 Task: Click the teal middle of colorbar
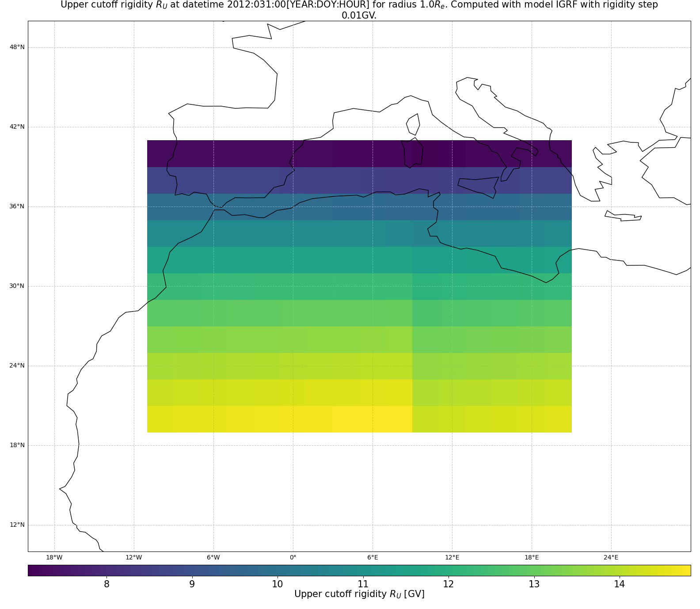point(359,571)
